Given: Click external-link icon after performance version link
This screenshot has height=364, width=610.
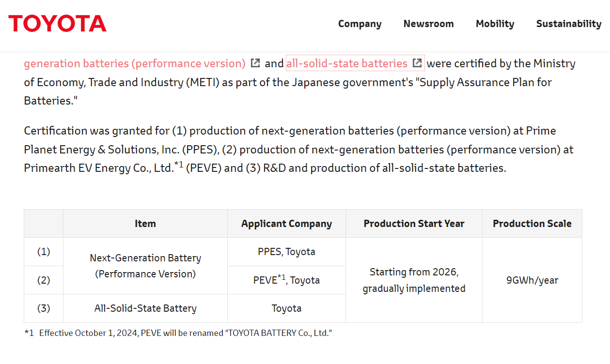Looking at the screenshot, I should pyautogui.click(x=255, y=63).
